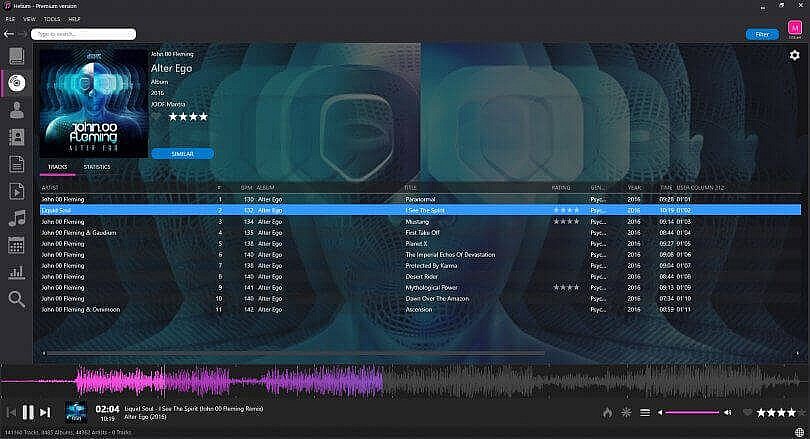The height and width of the screenshot is (439, 810).
Task: Sort by the Rating column header
Action: coord(561,187)
